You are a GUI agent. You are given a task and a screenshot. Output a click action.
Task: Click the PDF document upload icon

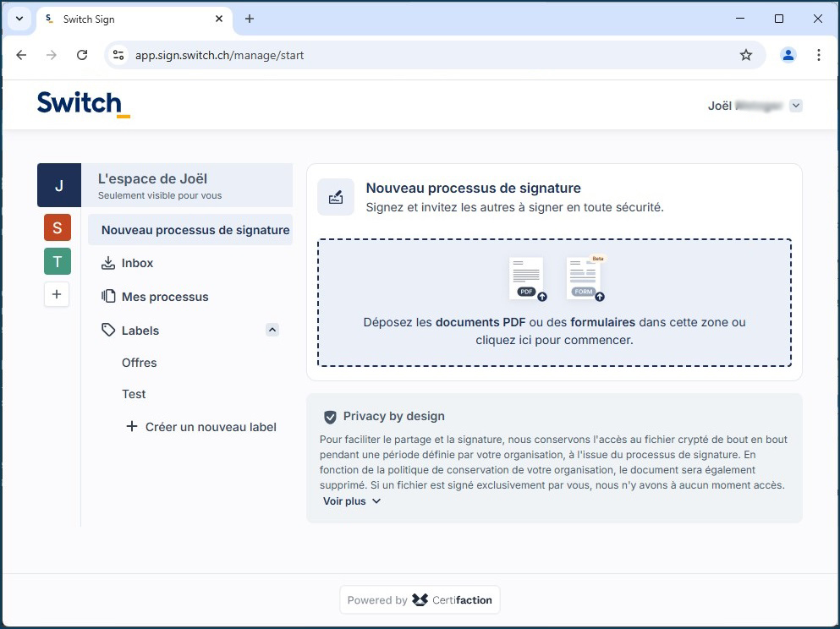tap(527, 279)
